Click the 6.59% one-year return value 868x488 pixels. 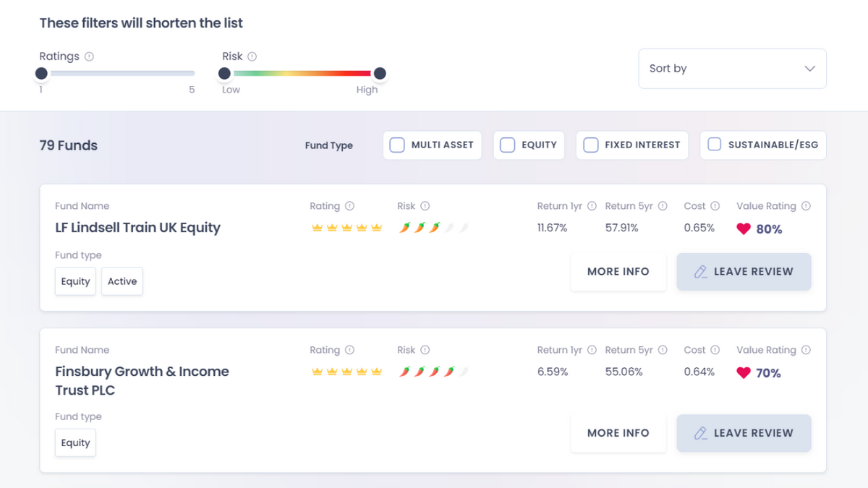coord(552,372)
